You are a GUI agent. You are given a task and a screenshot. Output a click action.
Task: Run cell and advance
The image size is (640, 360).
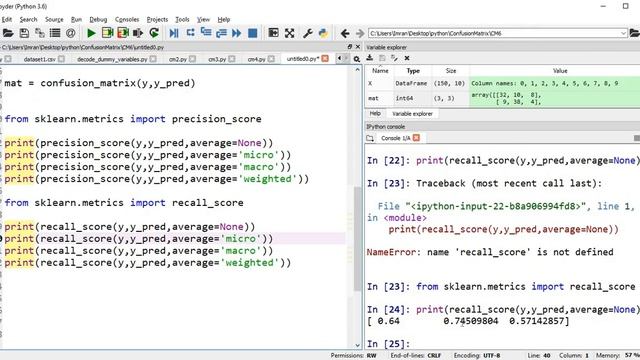point(123,33)
